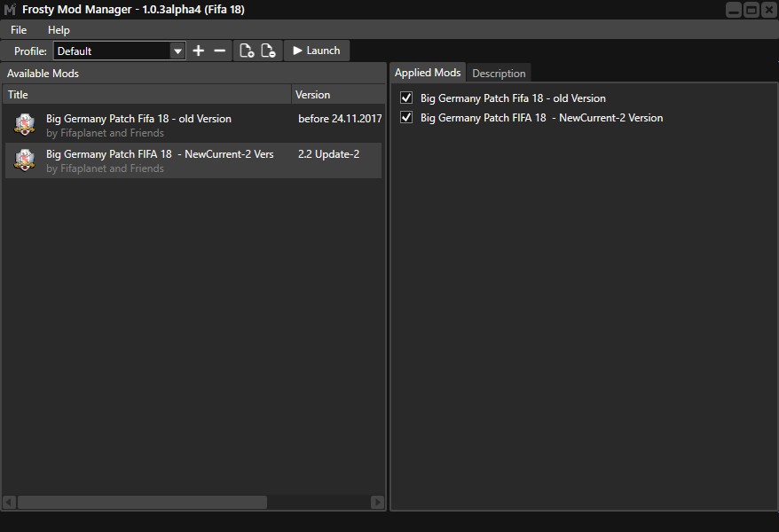Click the remove profile minus icon
Screen dimensions: 779x532
pyautogui.click(x=219, y=51)
